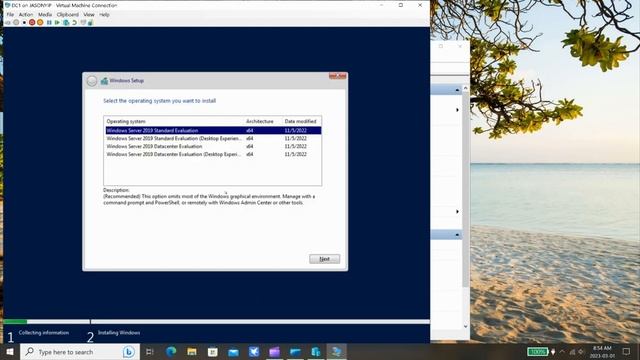640x360 pixels.
Task: Shut down the VM using red icon
Action: 32,22
